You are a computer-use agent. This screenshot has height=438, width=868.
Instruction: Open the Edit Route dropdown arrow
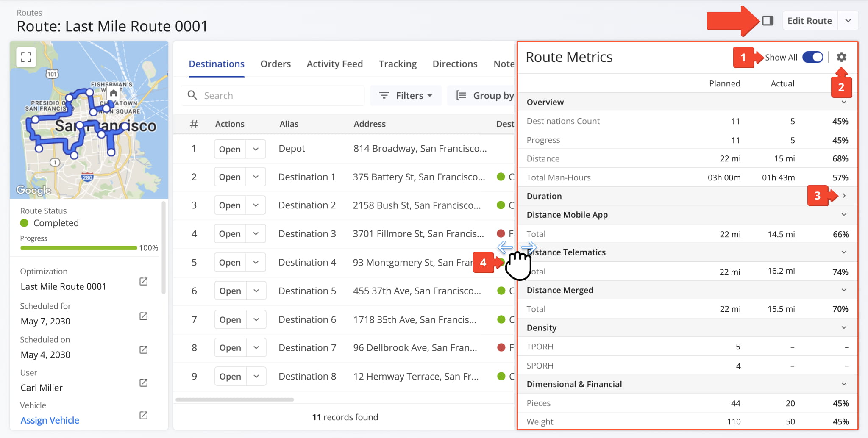pyautogui.click(x=848, y=21)
